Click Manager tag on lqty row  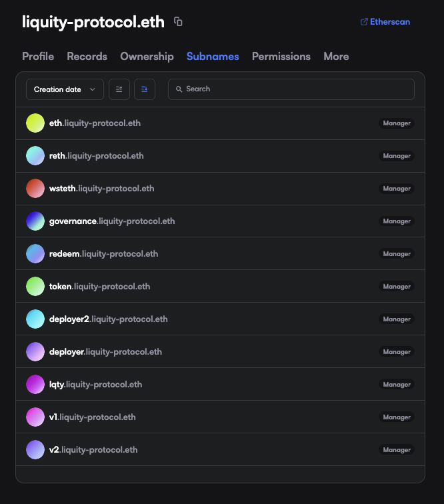397,385
